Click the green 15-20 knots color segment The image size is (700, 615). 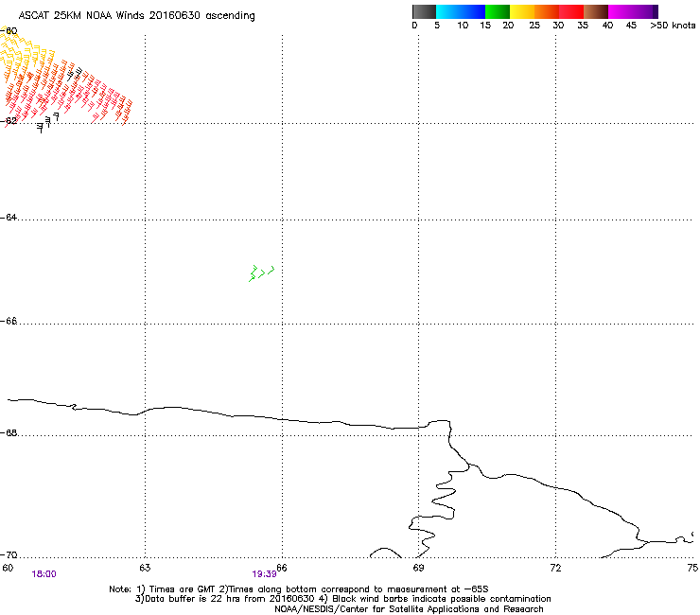[498, 11]
